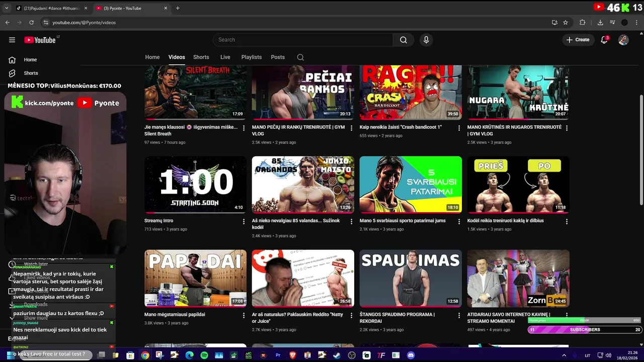Open video title 'Streamų Intro'

159,221
